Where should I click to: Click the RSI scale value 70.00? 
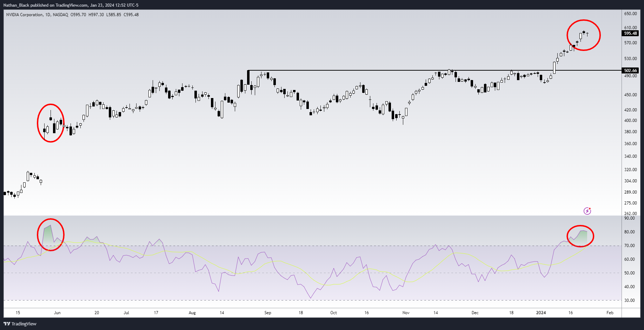click(630, 246)
